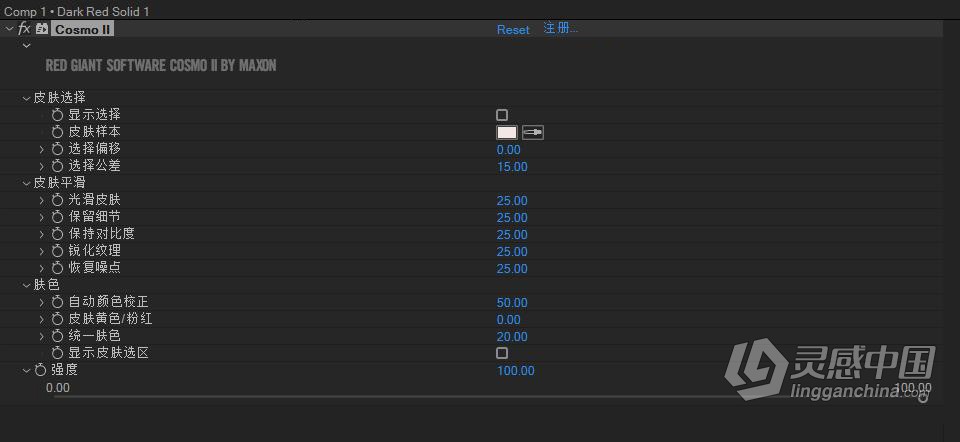Check the 显示皮肤选区 checkbox
The image size is (960, 442).
[x=502, y=353]
